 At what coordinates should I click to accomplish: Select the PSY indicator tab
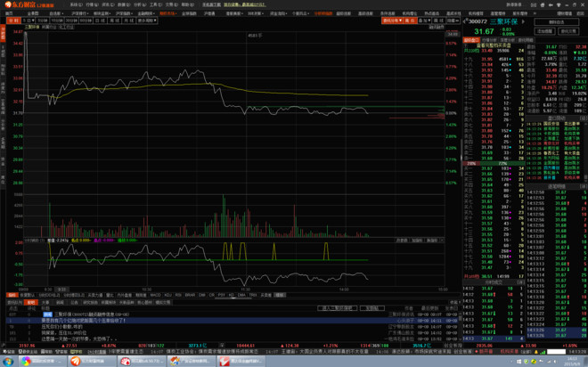pyautogui.click(x=222, y=295)
